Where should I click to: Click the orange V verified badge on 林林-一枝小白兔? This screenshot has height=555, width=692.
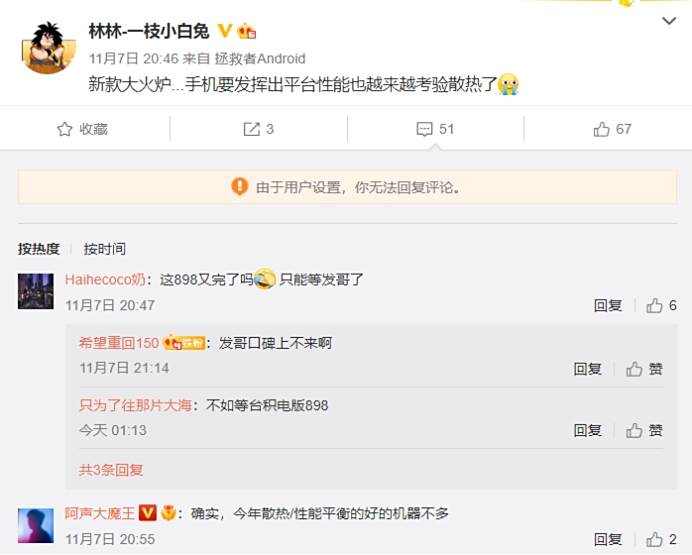pyautogui.click(x=225, y=31)
